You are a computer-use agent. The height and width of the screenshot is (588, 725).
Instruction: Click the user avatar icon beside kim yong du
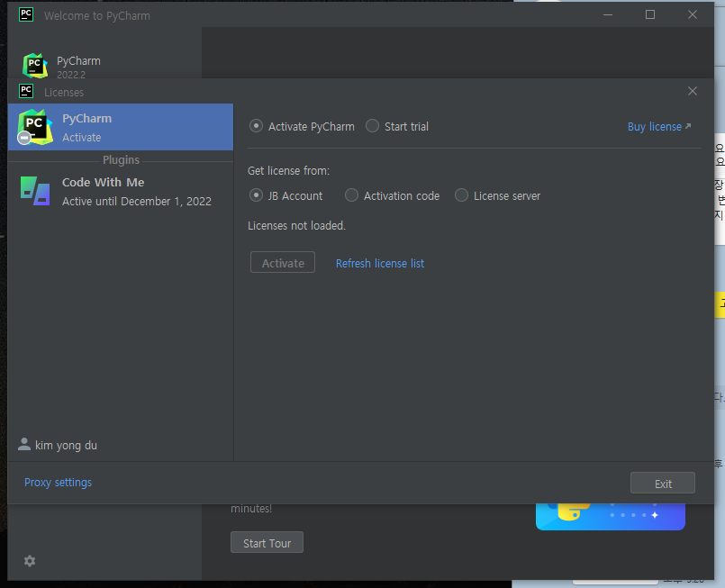click(x=24, y=444)
